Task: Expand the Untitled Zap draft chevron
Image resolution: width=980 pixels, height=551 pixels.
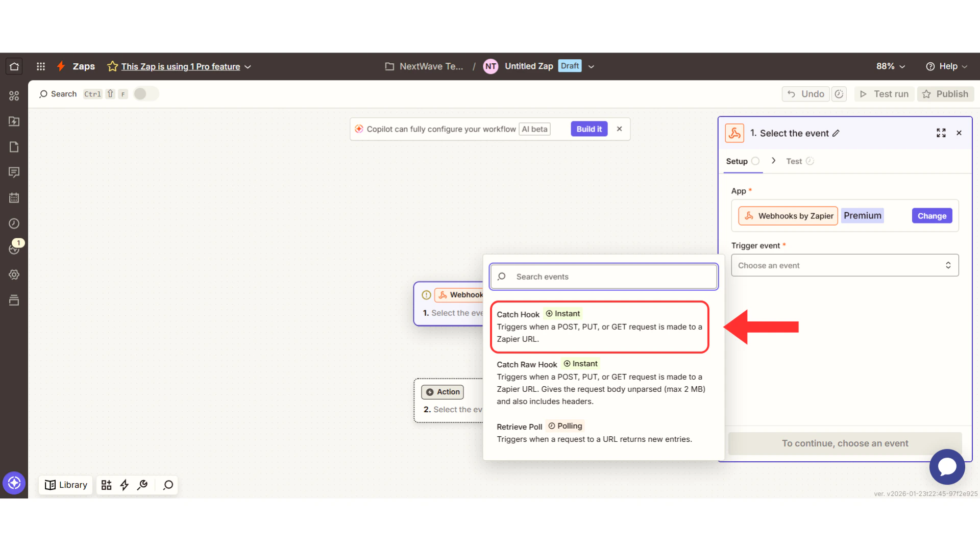Action: click(591, 67)
